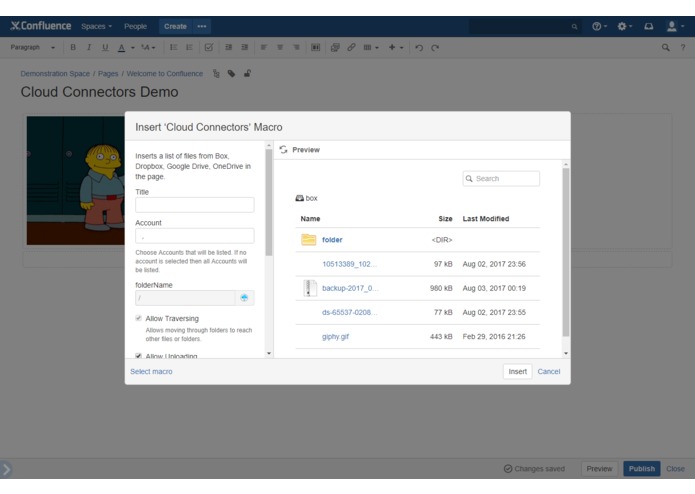Open notifications tray icon in header
This screenshot has width=695, height=494.
point(648,26)
